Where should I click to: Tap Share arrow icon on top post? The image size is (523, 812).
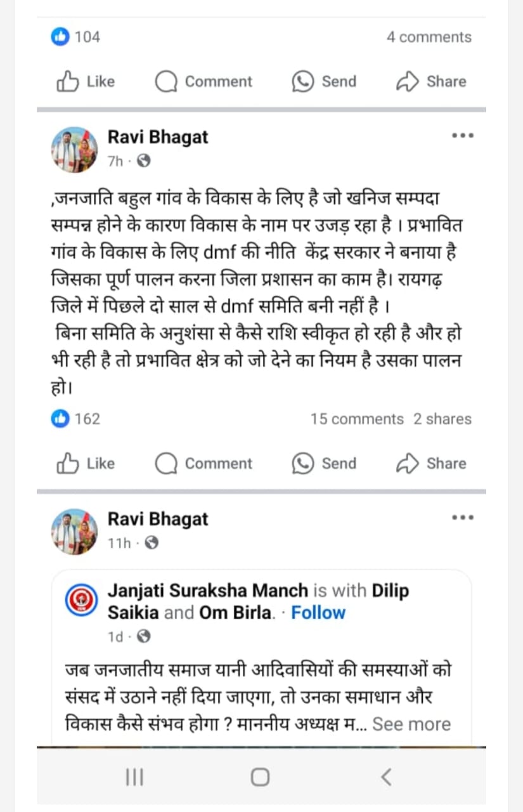(x=408, y=82)
